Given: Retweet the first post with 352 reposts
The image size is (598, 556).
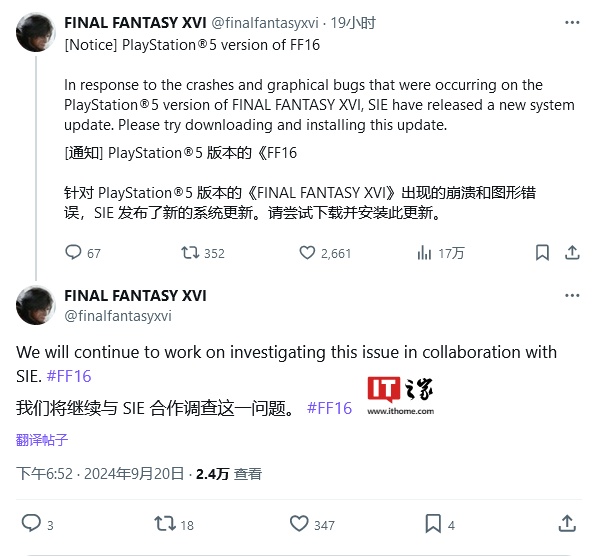Looking at the screenshot, I should pyautogui.click(x=203, y=253).
